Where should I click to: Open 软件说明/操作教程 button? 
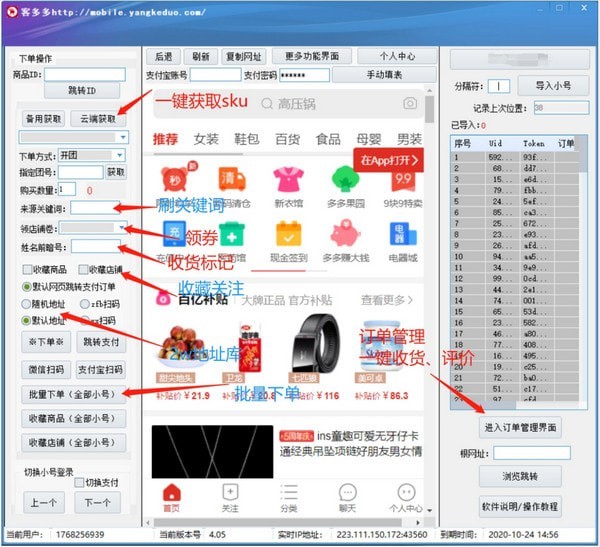tap(520, 506)
